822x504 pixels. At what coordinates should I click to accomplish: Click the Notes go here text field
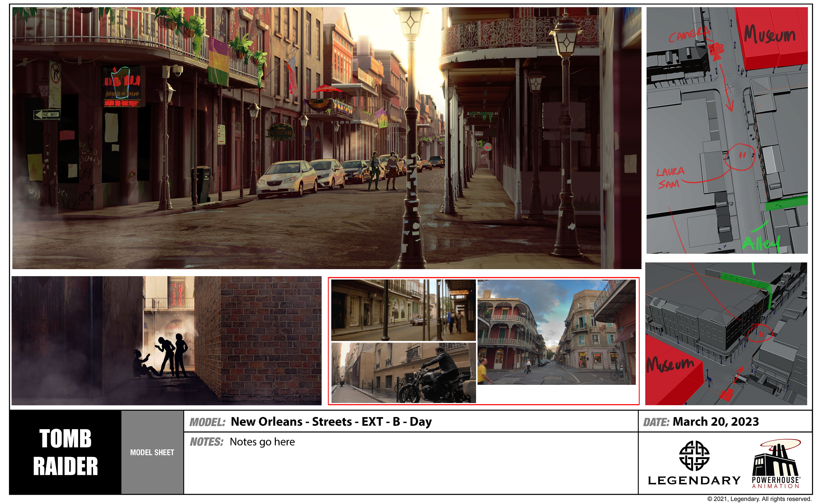pos(262,442)
